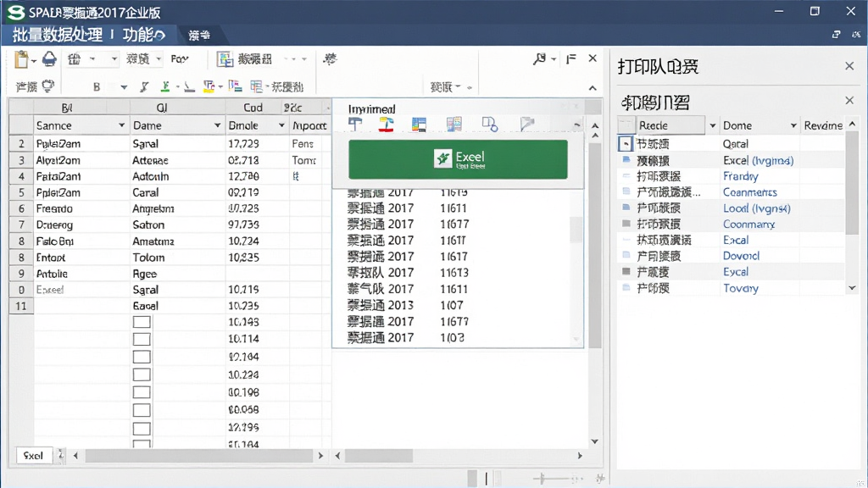
Task: Tick the checkbox in the 10.058 row
Action: tap(142, 410)
